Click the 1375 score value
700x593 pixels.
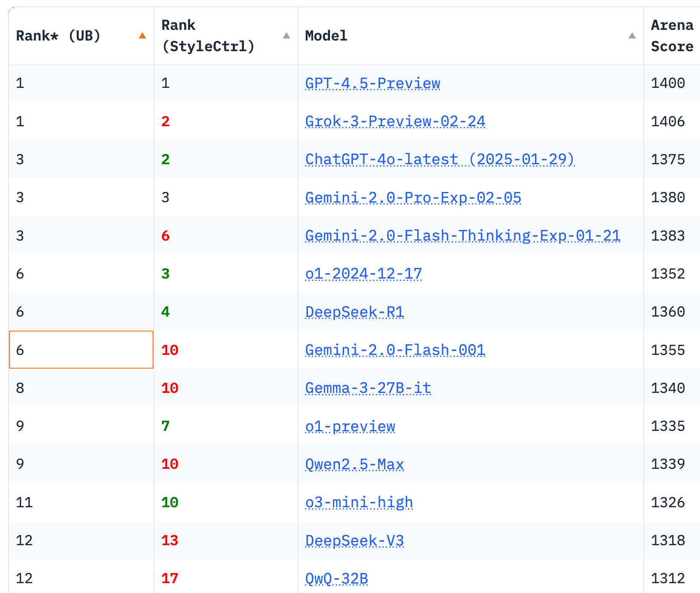point(668,159)
